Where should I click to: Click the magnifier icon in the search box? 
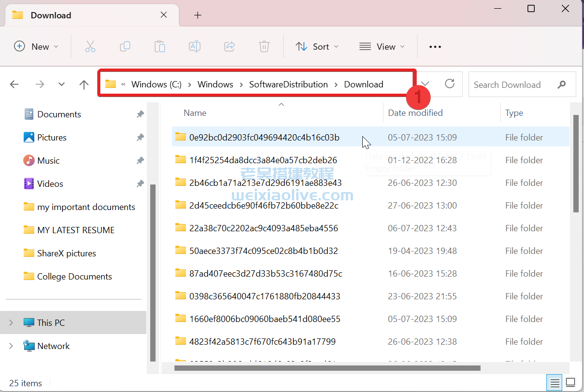562,84
